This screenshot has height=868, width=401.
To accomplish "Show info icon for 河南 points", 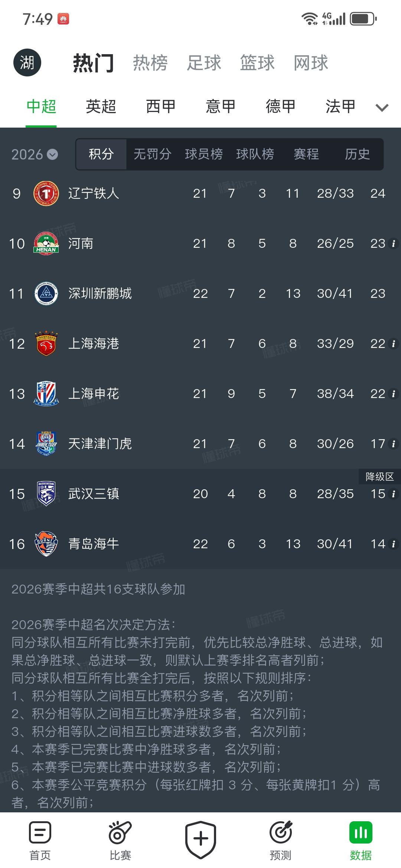I will tap(394, 243).
